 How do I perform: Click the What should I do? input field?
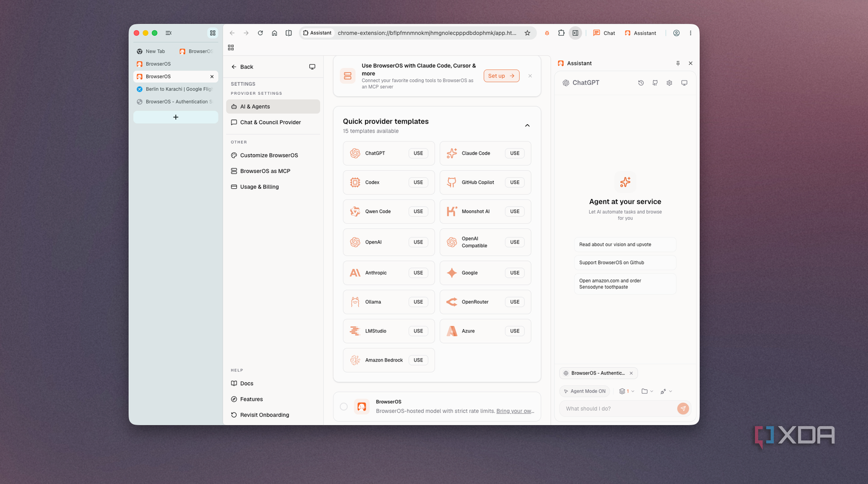619,409
